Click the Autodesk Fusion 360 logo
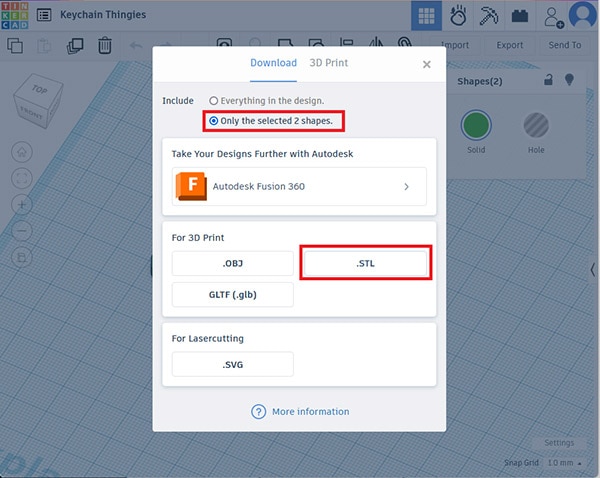600x478 pixels. tap(191, 186)
